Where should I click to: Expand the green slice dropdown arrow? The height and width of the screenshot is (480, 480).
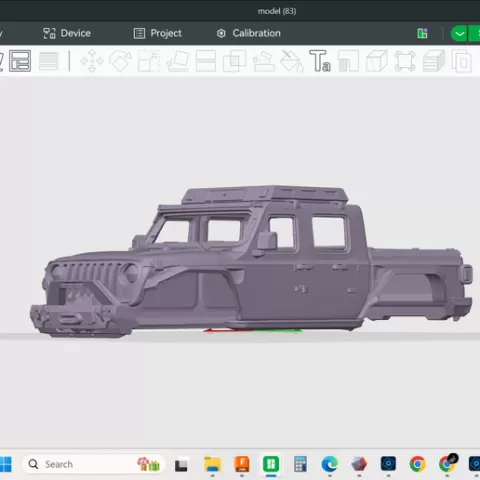(x=459, y=33)
